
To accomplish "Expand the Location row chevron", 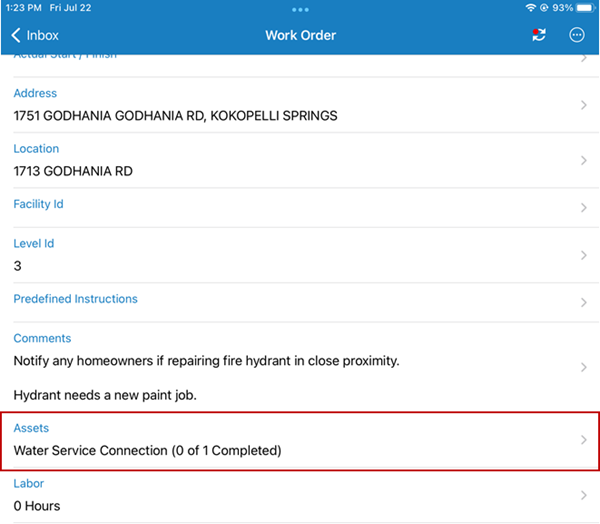I will (583, 160).
